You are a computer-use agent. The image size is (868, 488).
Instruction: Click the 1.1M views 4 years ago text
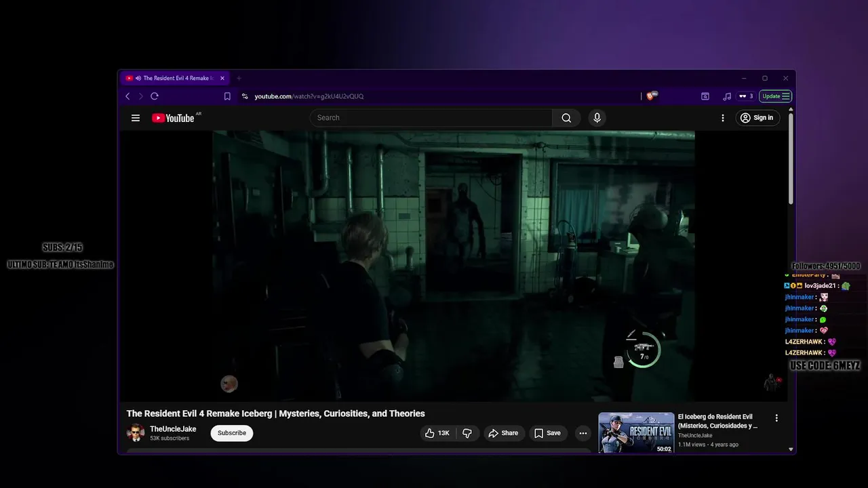pyautogui.click(x=709, y=445)
